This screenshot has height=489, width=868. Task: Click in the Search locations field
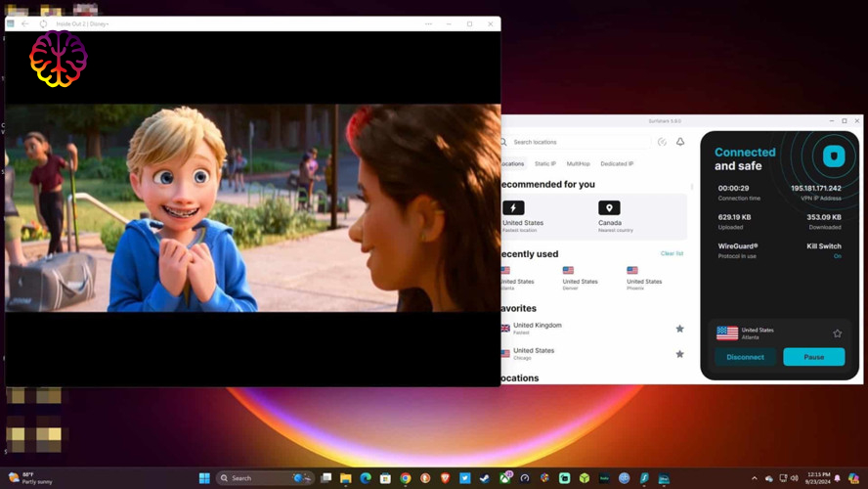point(576,143)
